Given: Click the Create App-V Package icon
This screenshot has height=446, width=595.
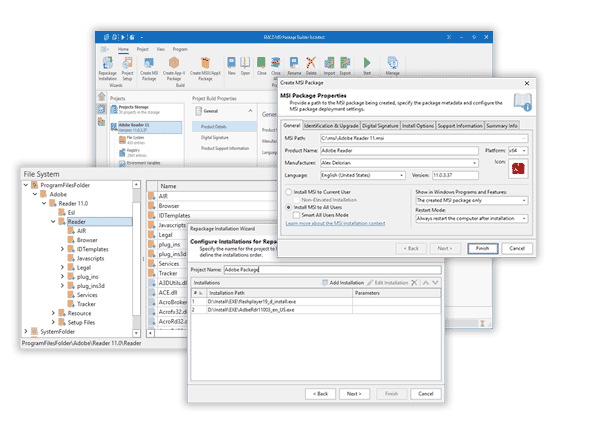Looking at the screenshot, I should (x=174, y=63).
